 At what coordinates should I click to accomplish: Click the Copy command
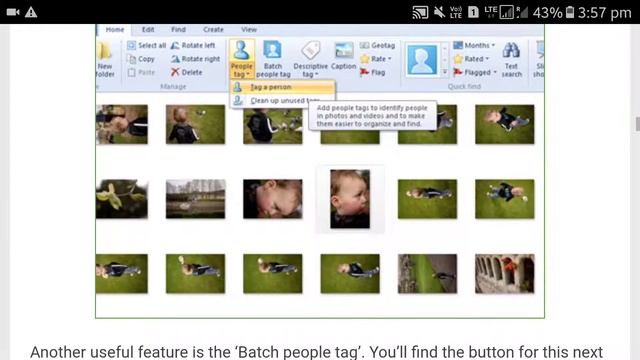tap(141, 59)
